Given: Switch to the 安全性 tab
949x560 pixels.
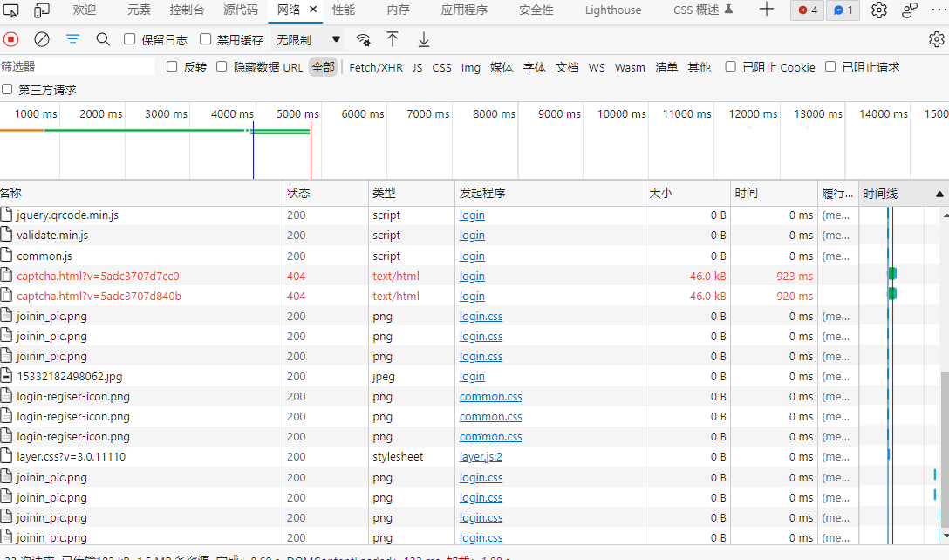Looking at the screenshot, I should [536, 10].
